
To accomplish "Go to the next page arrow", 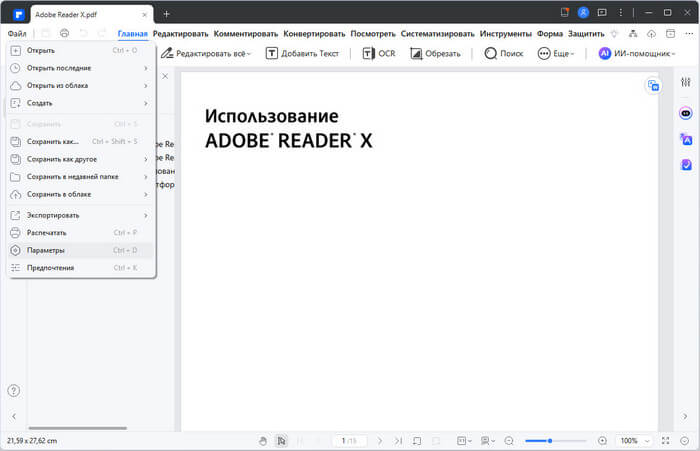I will click(x=380, y=441).
